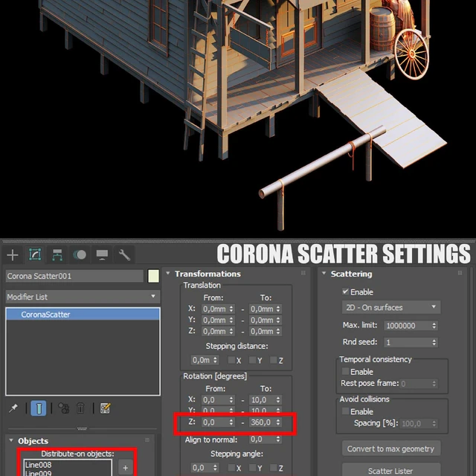The width and height of the screenshot is (476, 476).
Task: Adjust Translation X From spinner arrows
Action: 231,309
